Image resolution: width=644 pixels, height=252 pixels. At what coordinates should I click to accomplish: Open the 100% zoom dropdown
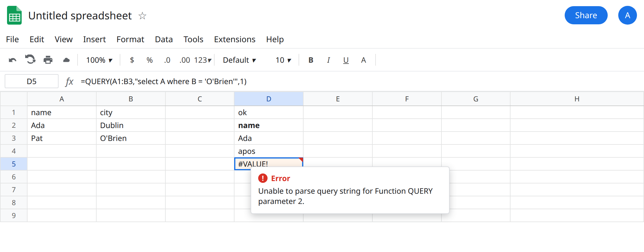pyautogui.click(x=100, y=60)
